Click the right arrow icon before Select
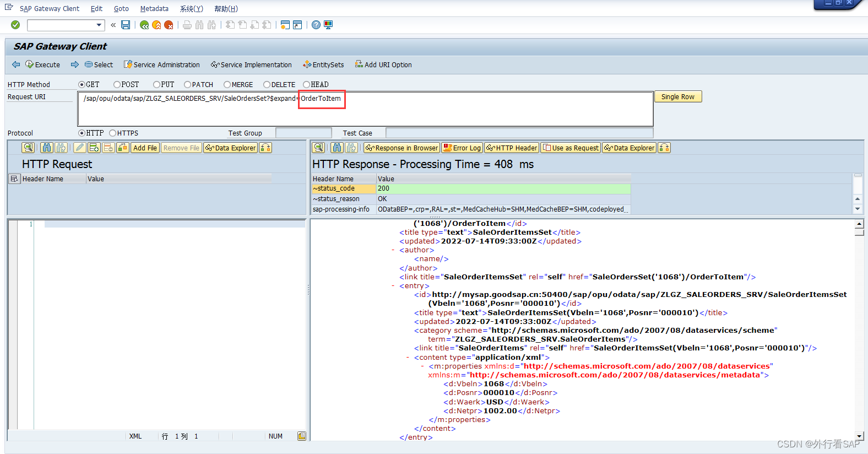868x454 pixels. [75, 64]
